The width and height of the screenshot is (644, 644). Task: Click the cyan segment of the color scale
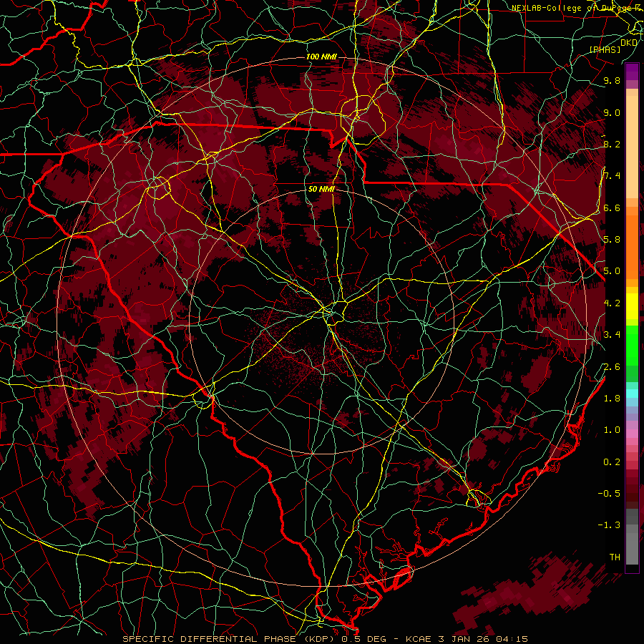(x=632, y=393)
